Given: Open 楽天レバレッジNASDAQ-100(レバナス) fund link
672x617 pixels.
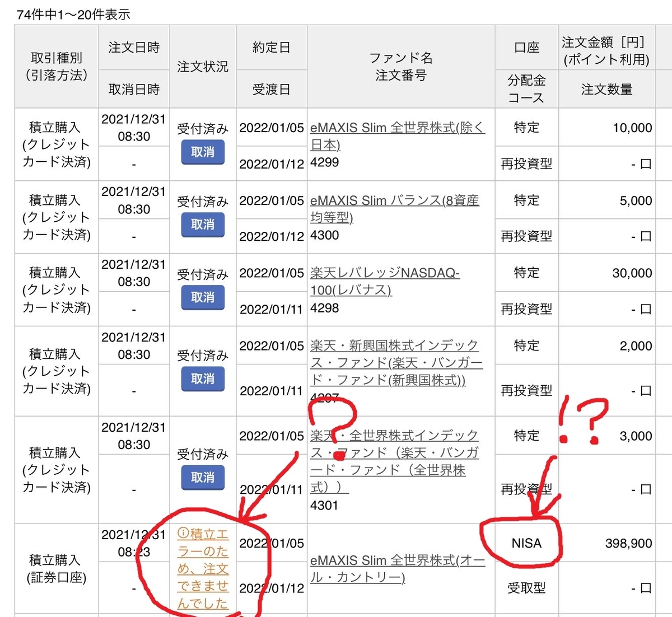Looking at the screenshot, I should (x=385, y=282).
